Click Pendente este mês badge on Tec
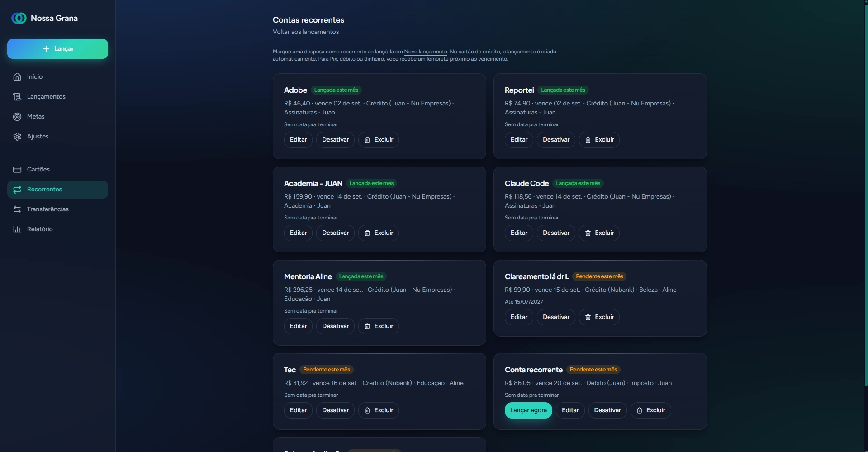 327,370
